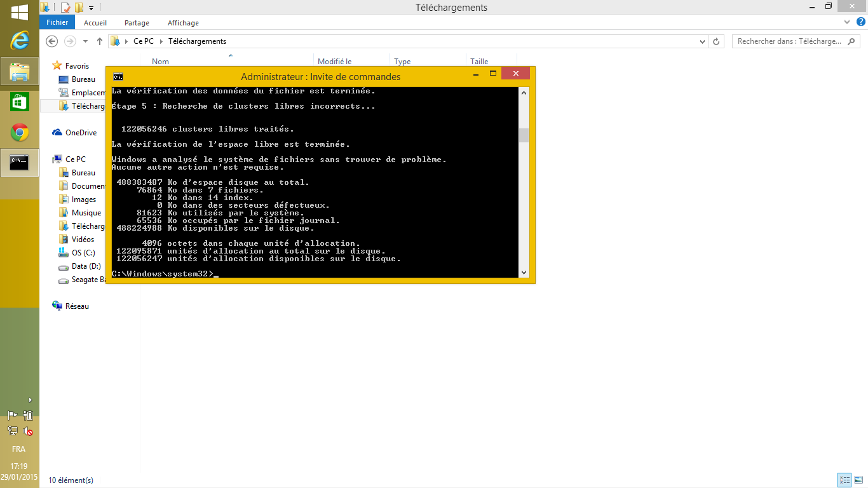
Task: Open Vidéos folder in navigation pane
Action: pos(83,240)
